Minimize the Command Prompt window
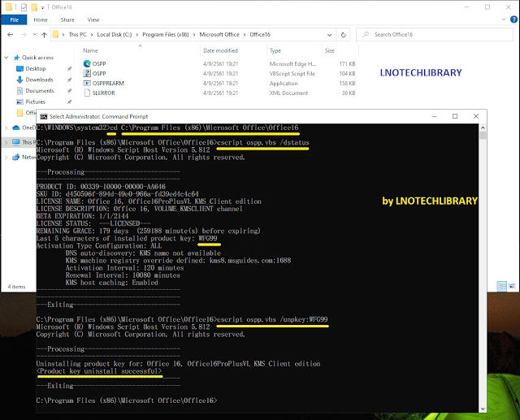This screenshot has height=420, width=520. [434, 116]
